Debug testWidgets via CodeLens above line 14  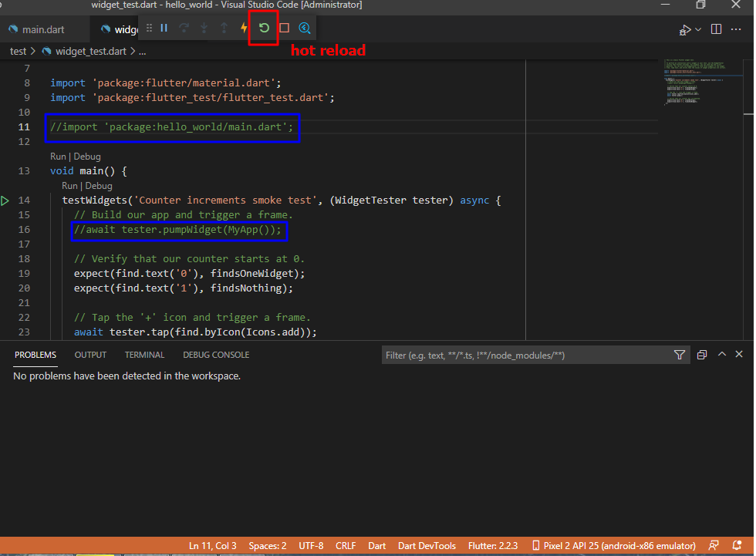click(99, 186)
